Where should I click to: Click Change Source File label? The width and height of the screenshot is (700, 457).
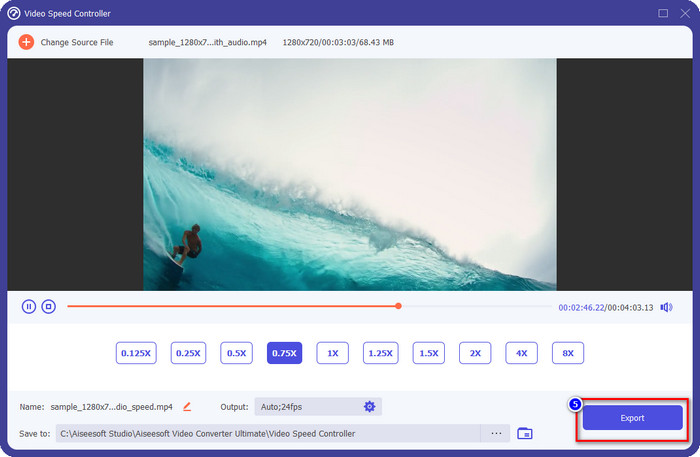click(x=77, y=42)
